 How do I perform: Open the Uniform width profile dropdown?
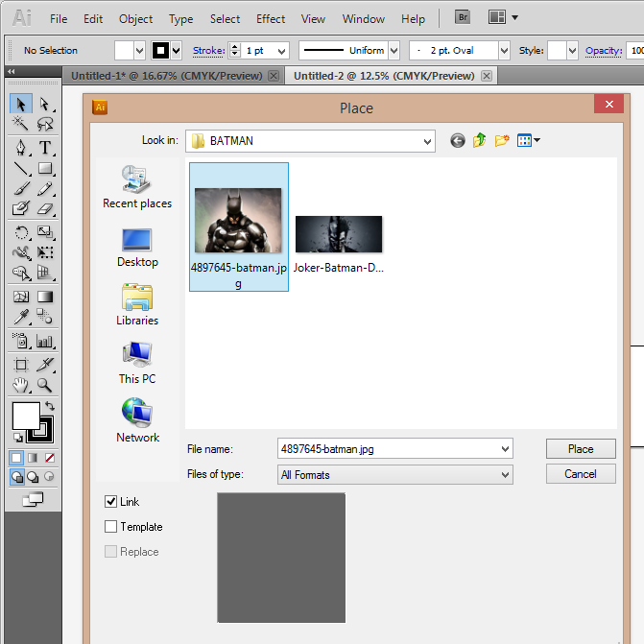[394, 51]
